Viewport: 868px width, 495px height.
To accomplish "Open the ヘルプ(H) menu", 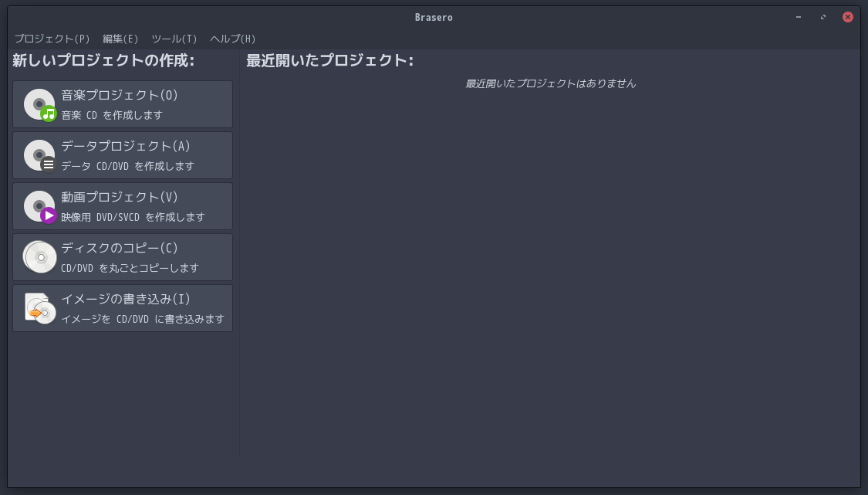I will tap(231, 39).
